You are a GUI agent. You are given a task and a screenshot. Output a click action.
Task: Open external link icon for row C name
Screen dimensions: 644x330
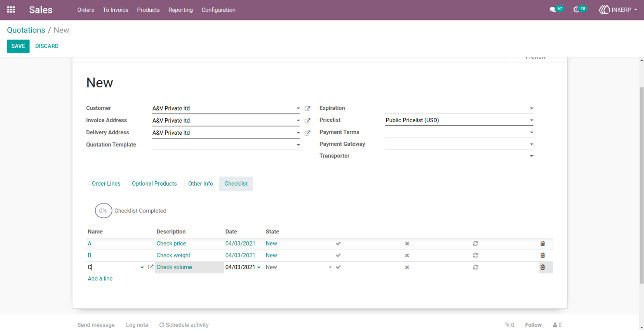pos(151,267)
